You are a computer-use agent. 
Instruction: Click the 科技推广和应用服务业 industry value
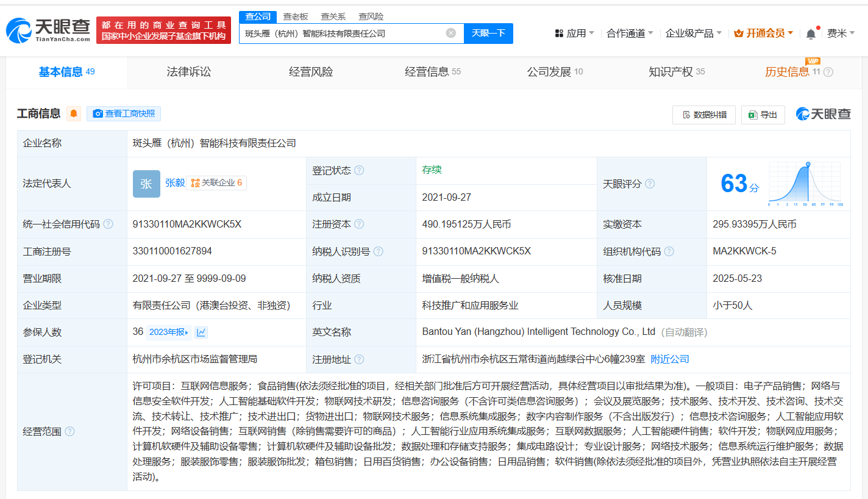[470, 306]
